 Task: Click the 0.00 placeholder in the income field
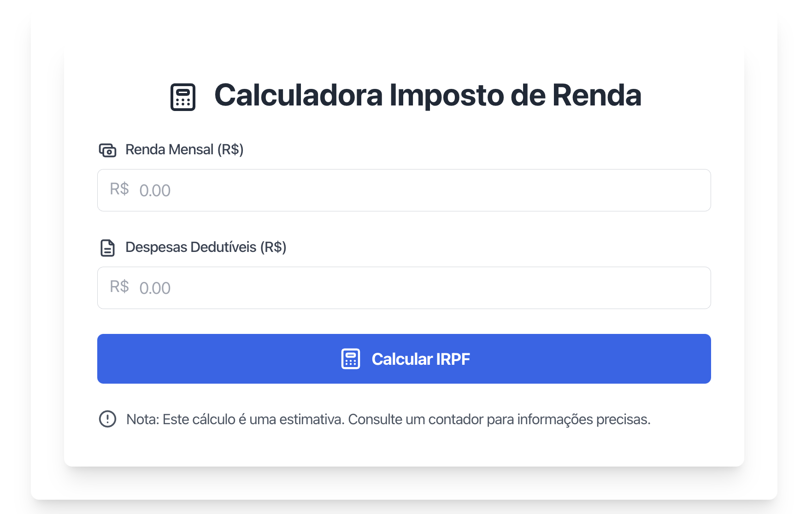tap(155, 190)
